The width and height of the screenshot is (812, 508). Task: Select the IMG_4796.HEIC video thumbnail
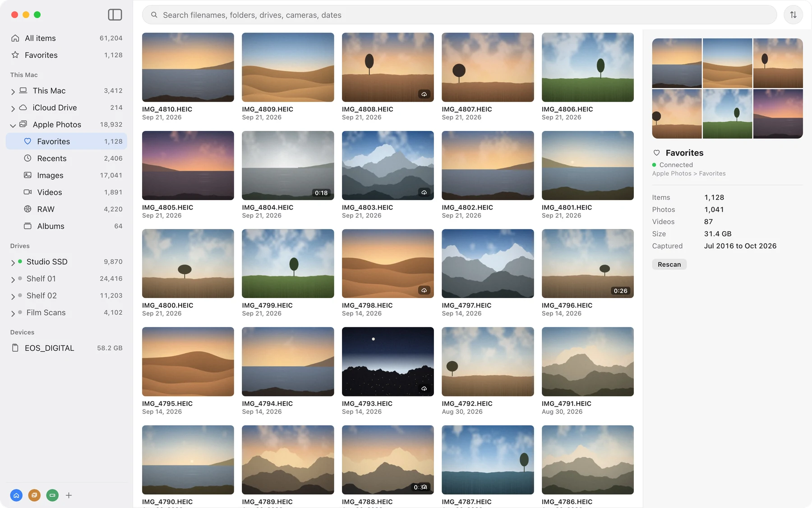(587, 263)
